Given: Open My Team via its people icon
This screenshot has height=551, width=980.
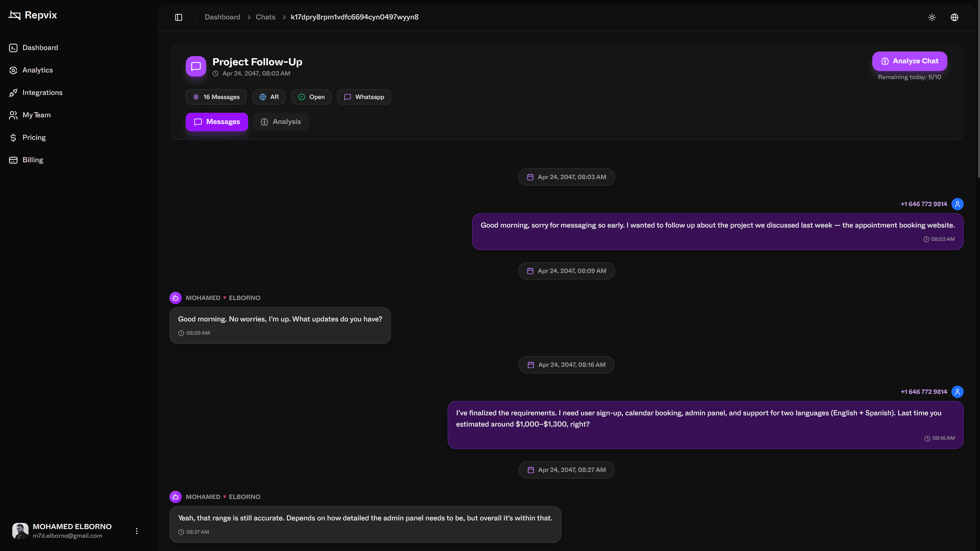Looking at the screenshot, I should coord(13,115).
